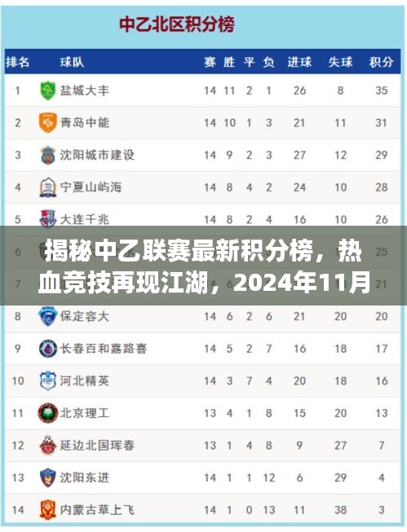The height and width of the screenshot is (532, 407).
Task: Select the 沈阳城市建设 team badge
Action: tap(48, 155)
